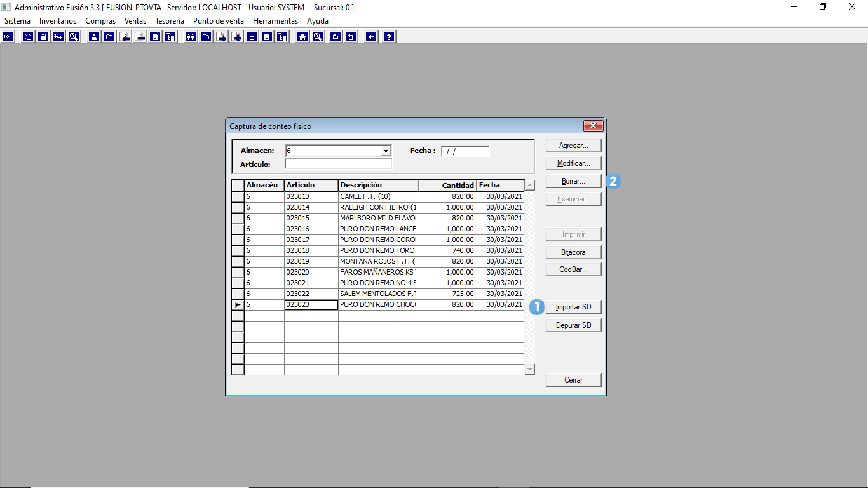Image resolution: width=868 pixels, height=488 pixels.
Task: Click the question mark help icon
Action: click(389, 37)
